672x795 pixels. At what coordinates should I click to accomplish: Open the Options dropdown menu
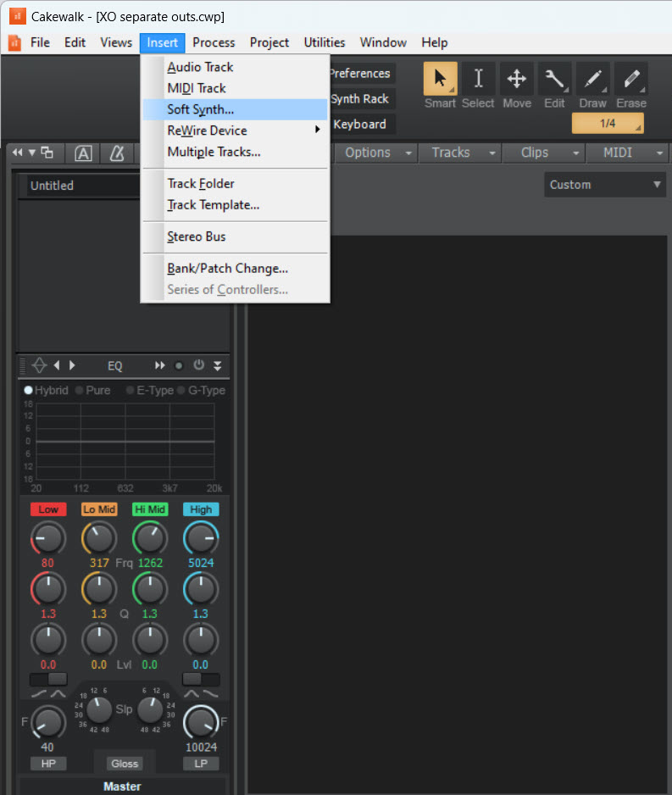click(x=376, y=153)
